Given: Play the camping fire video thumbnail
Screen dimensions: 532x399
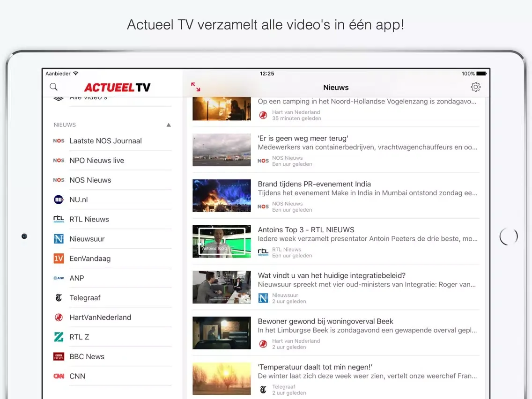Looking at the screenshot, I should [222, 109].
